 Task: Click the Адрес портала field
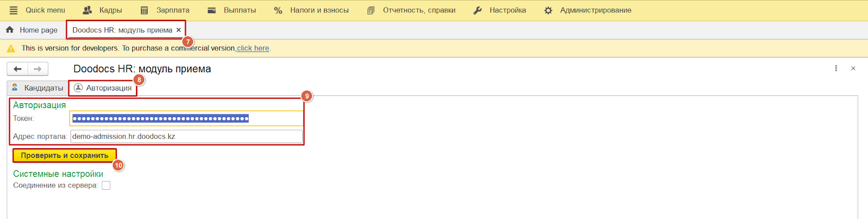click(x=187, y=137)
